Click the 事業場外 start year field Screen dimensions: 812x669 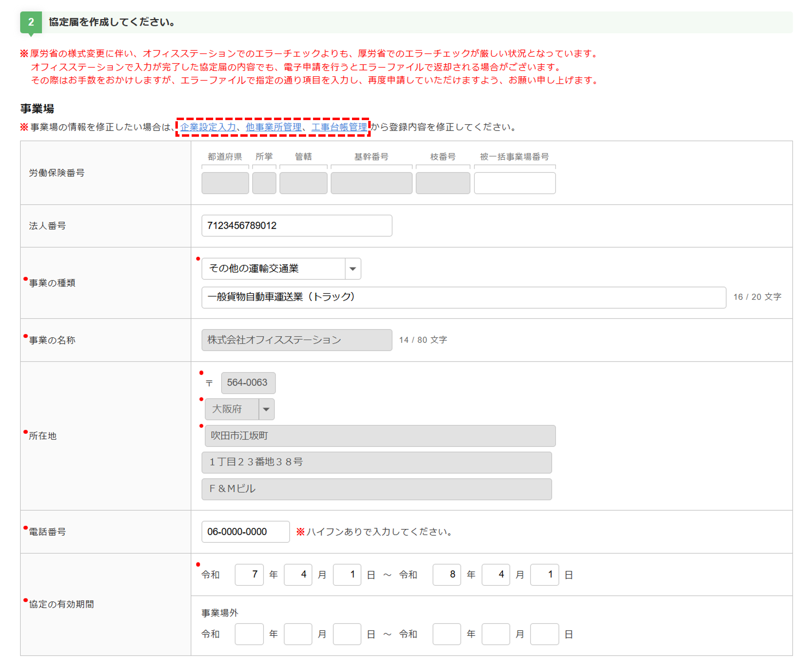tap(249, 634)
